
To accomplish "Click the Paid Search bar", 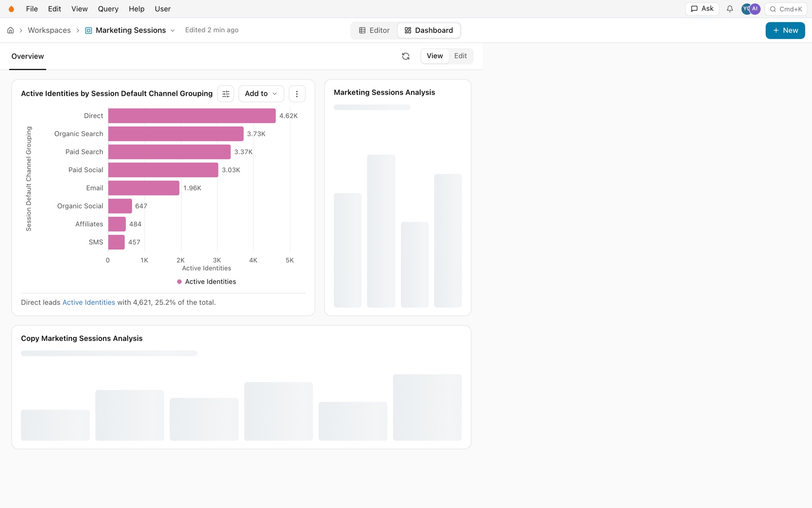I will pyautogui.click(x=169, y=152).
